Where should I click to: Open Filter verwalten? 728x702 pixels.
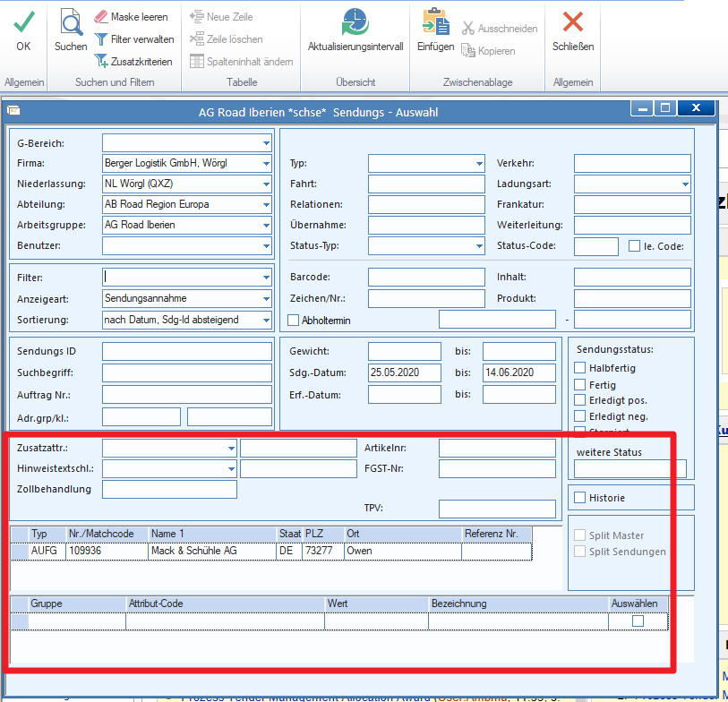pos(133,39)
